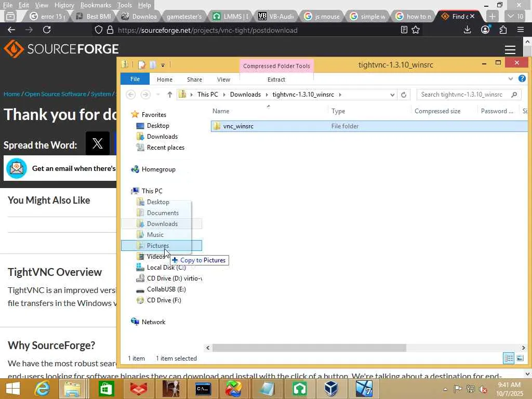Open recent locations dropdown in Explorer
The image size is (532, 399).
(158, 95)
